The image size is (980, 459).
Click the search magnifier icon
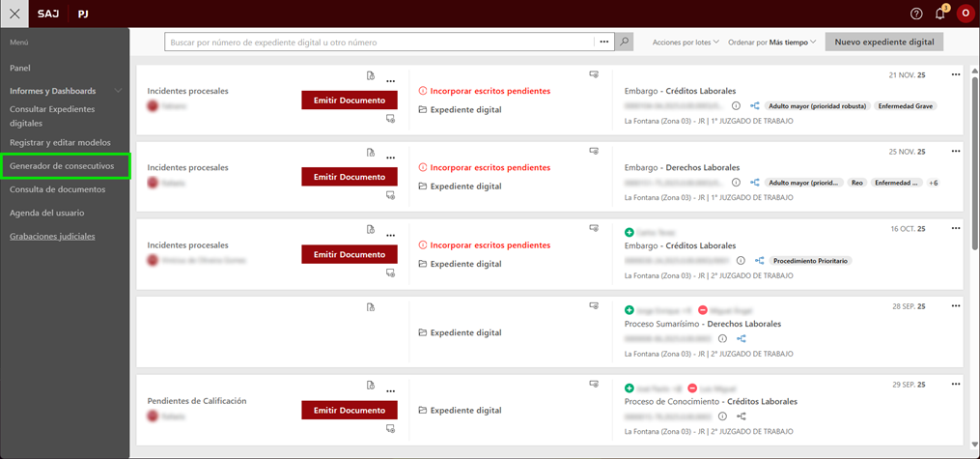pos(625,43)
